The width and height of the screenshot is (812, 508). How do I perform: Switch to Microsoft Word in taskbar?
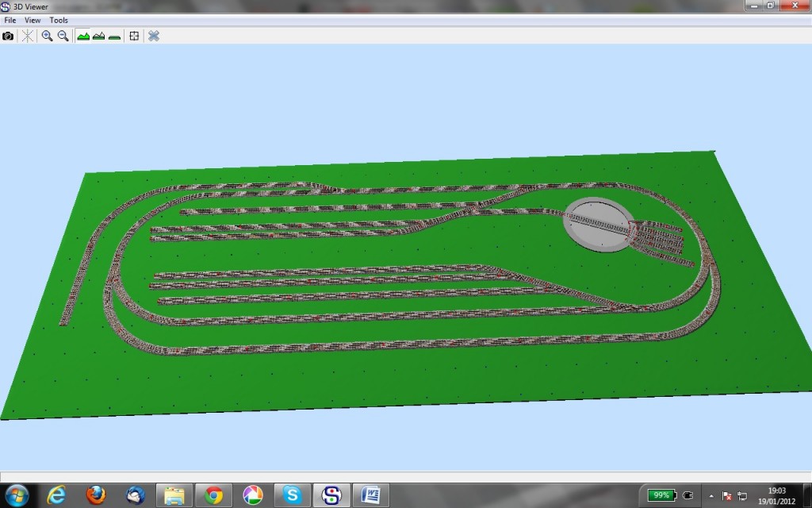point(370,495)
